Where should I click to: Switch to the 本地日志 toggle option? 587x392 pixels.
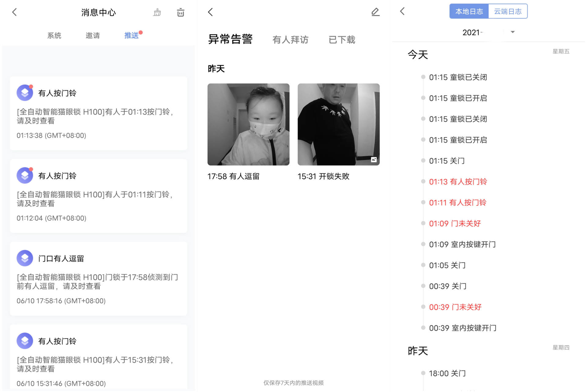pyautogui.click(x=469, y=11)
